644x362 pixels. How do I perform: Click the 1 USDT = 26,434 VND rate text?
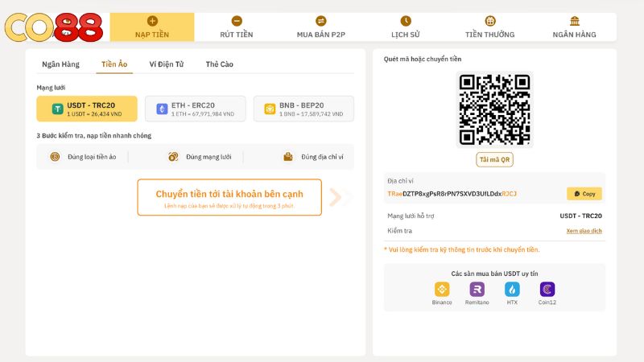[94, 114]
